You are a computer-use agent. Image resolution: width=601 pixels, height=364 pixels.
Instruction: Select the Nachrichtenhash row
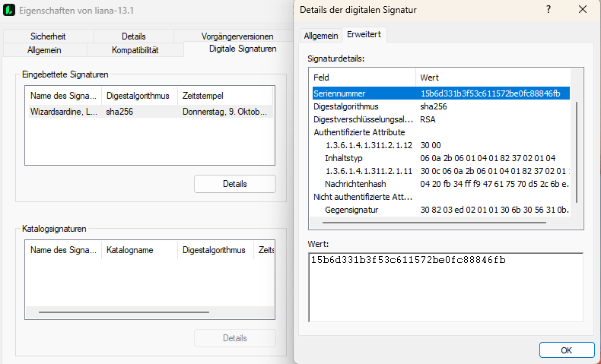coord(440,184)
